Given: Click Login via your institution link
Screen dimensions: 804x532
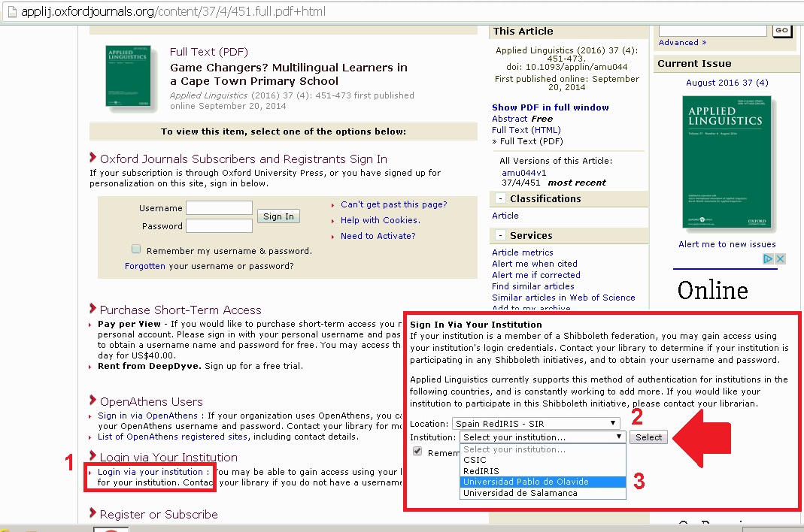Looking at the screenshot, I should pyautogui.click(x=150, y=472).
